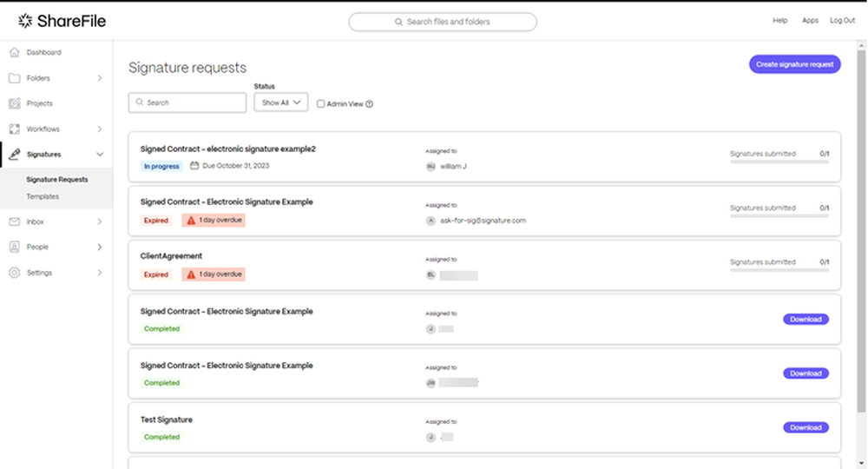Click the Inbox envelope icon

tap(14, 222)
